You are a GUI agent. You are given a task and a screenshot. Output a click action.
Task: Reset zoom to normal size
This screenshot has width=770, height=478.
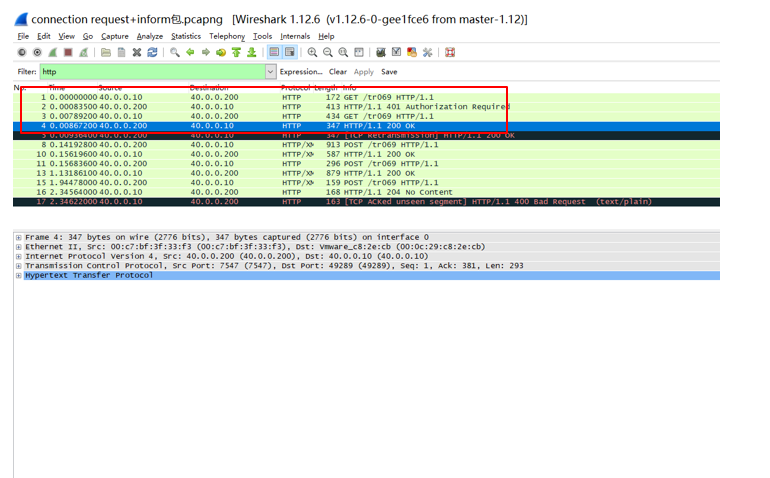[x=343, y=52]
